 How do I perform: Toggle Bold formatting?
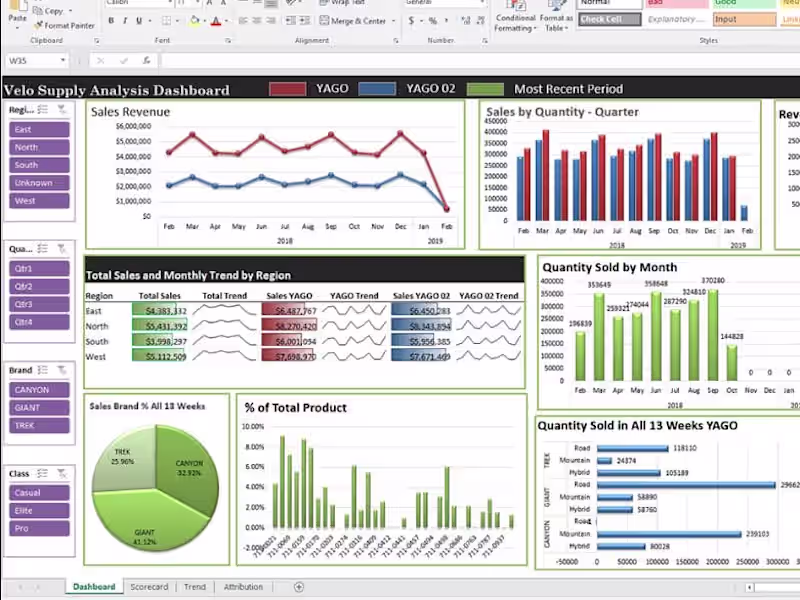pos(111,21)
